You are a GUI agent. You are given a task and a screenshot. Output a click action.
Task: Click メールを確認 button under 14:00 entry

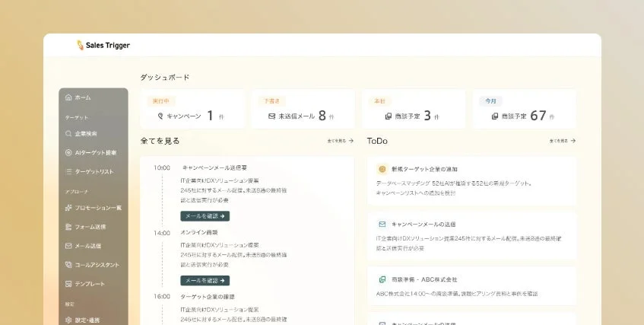(x=205, y=281)
